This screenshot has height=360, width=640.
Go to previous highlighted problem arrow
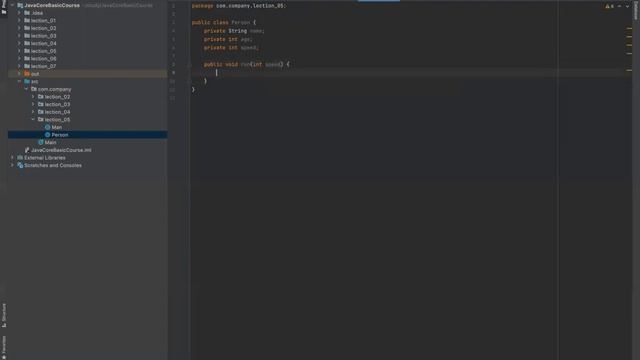coord(619,6)
